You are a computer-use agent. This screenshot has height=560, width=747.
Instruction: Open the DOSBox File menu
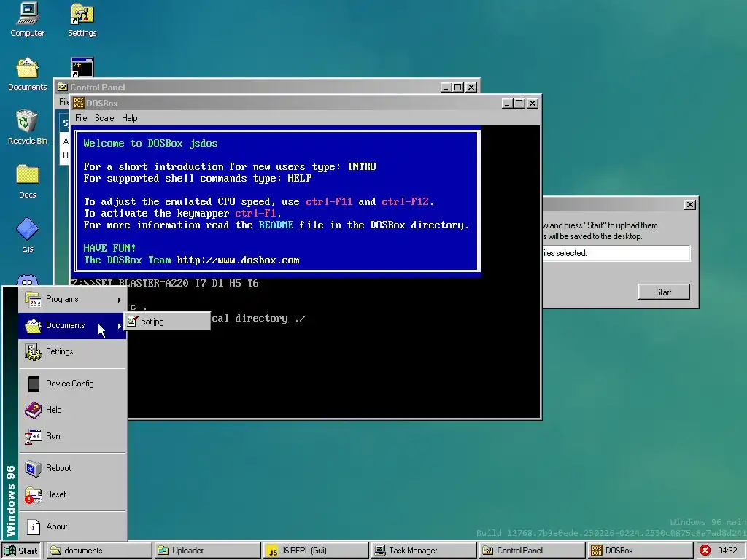click(x=81, y=118)
